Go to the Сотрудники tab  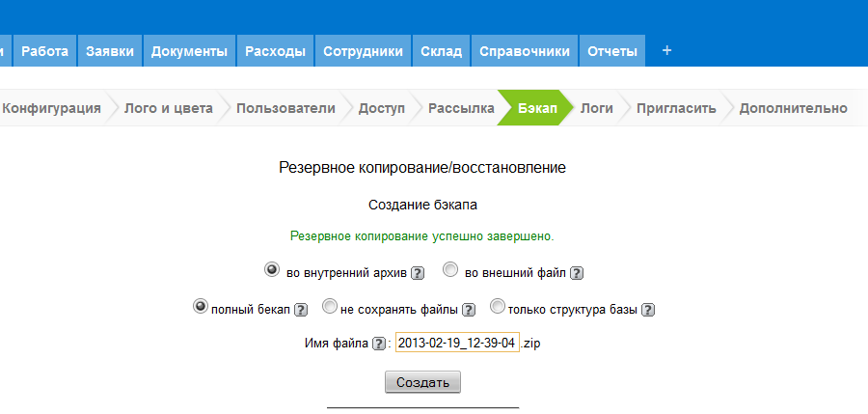click(x=363, y=51)
